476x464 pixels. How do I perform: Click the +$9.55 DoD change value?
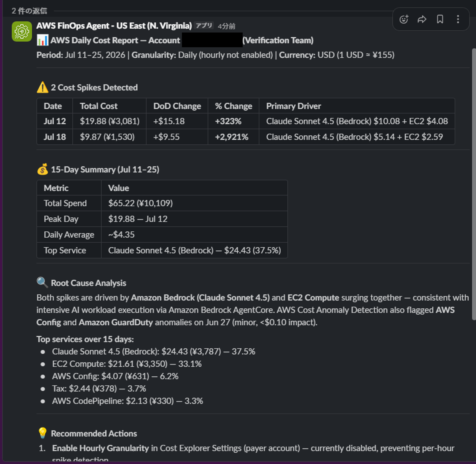pyautogui.click(x=166, y=137)
